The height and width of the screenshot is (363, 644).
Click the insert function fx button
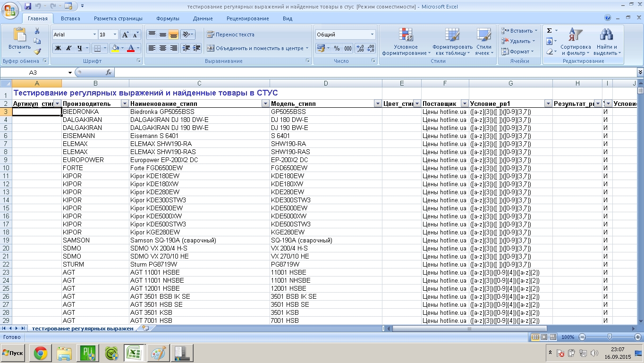tap(109, 73)
